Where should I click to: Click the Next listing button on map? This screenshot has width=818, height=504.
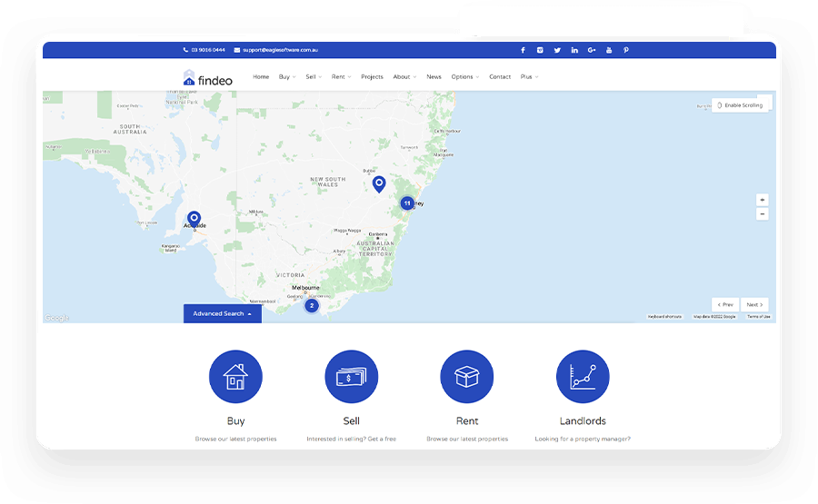(x=754, y=305)
